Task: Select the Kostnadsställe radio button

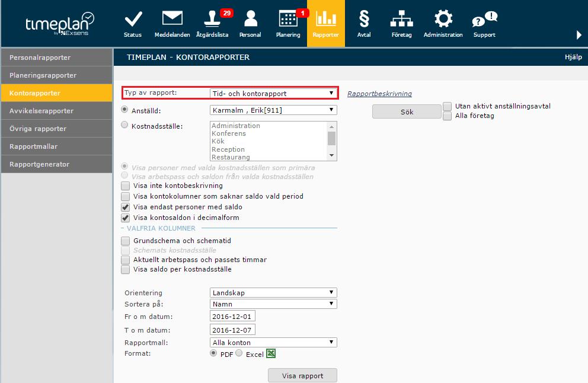Action: [x=124, y=125]
